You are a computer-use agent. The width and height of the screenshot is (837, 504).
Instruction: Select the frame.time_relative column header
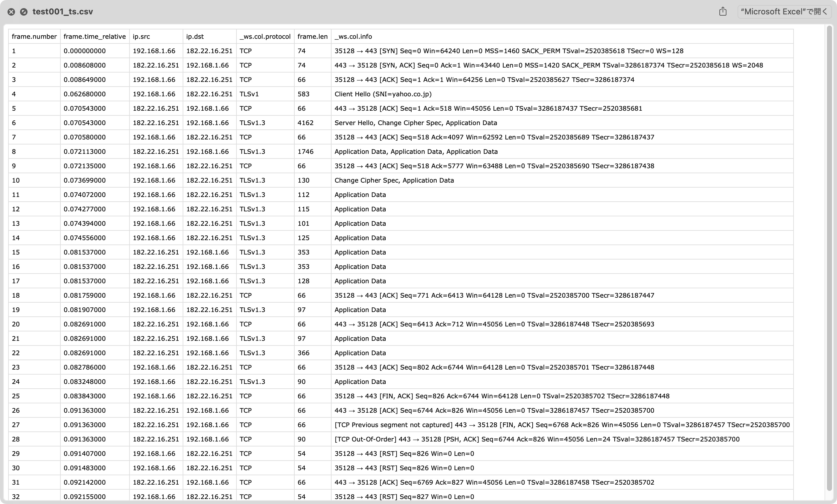tap(94, 36)
